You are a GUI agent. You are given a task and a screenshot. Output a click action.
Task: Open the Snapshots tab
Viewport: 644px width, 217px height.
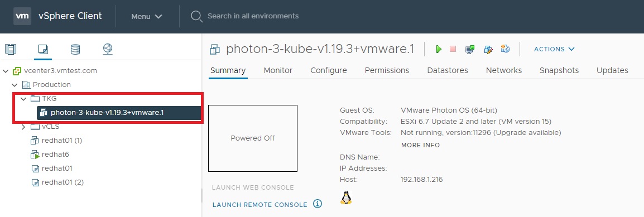[x=559, y=70]
